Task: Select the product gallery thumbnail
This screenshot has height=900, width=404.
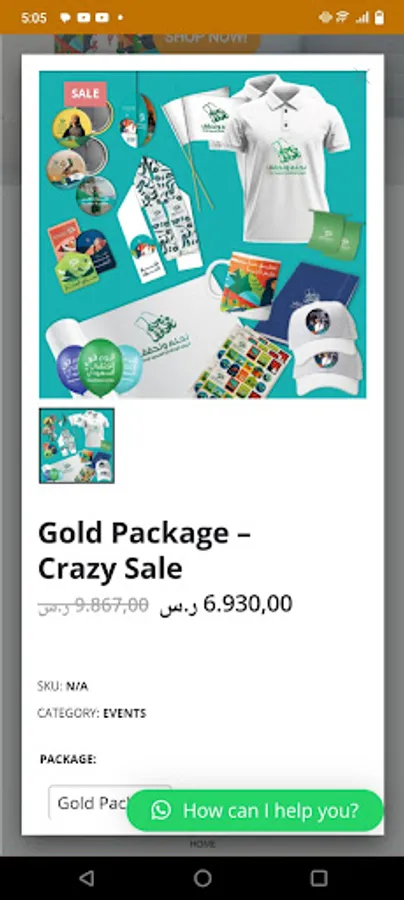Action: pos(77,446)
